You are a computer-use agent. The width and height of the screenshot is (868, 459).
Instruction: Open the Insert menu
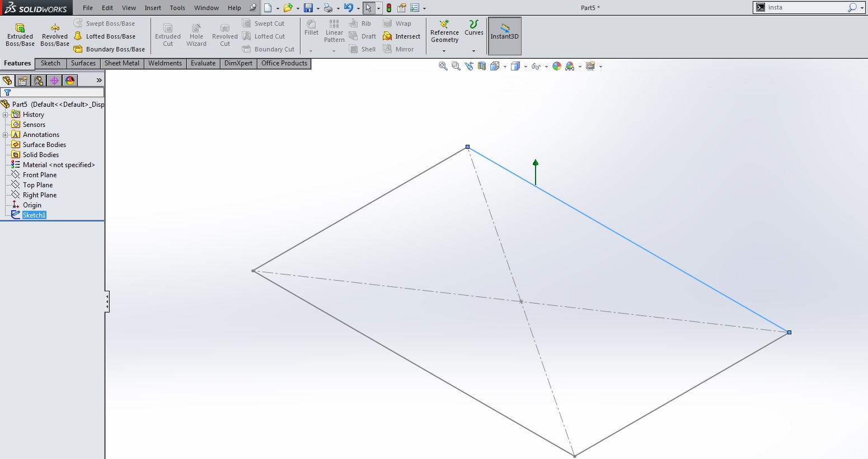pos(152,8)
